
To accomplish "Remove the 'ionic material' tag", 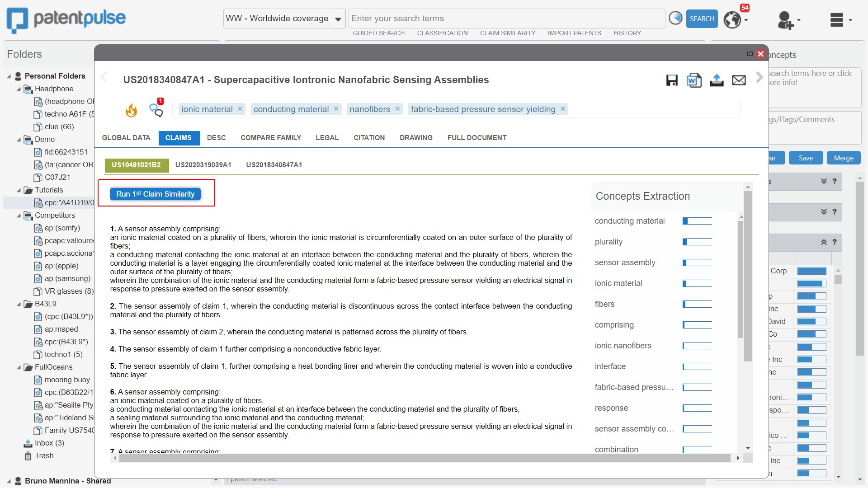I will 240,109.
